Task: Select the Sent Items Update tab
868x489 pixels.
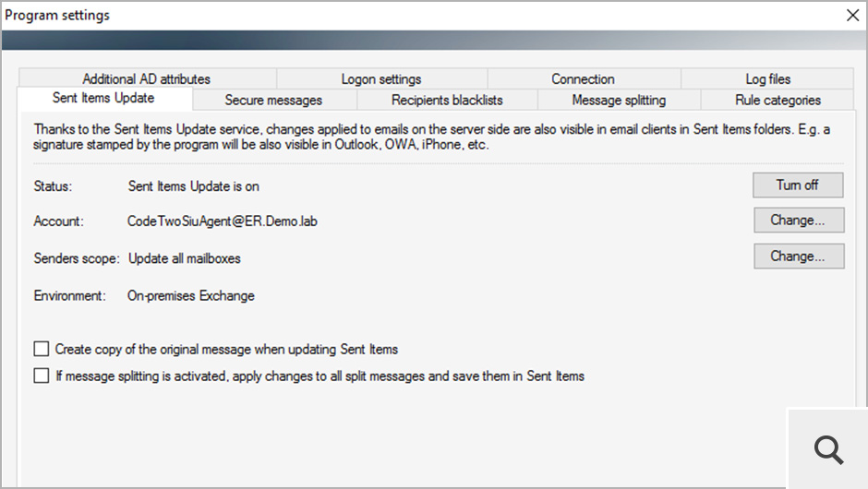Action: coord(104,98)
